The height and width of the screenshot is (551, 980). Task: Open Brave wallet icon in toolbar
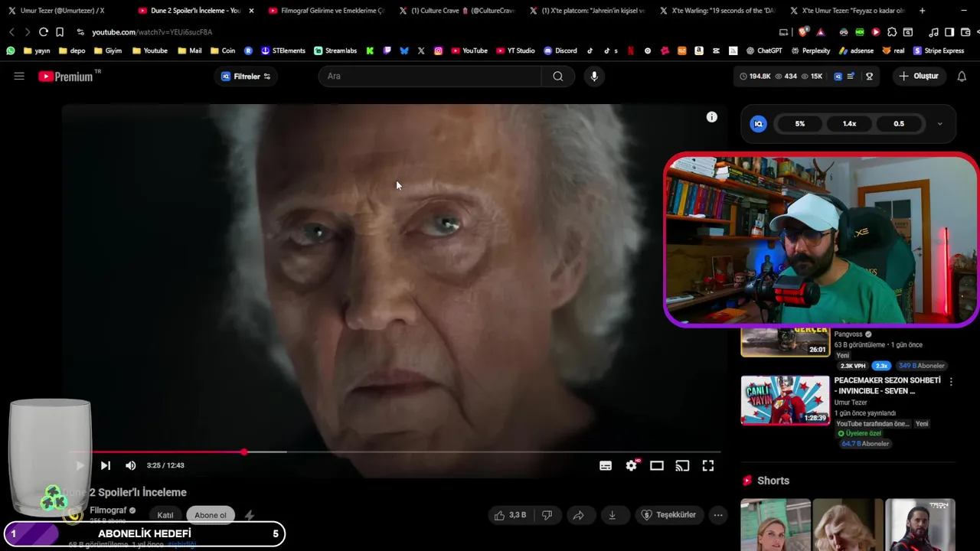pos(964,32)
